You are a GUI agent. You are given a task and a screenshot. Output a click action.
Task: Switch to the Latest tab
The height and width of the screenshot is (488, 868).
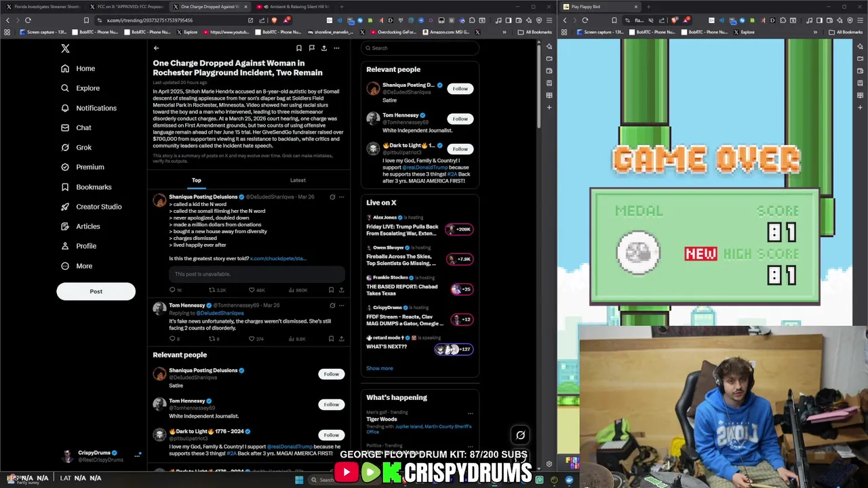(x=298, y=180)
